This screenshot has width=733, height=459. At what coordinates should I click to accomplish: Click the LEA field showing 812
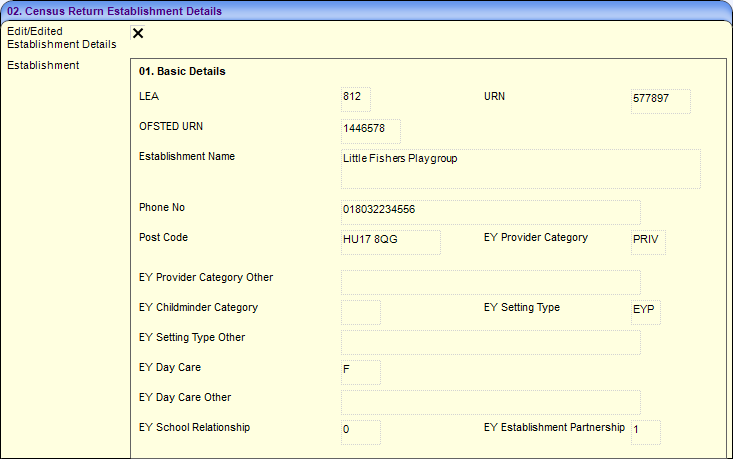[355, 98]
